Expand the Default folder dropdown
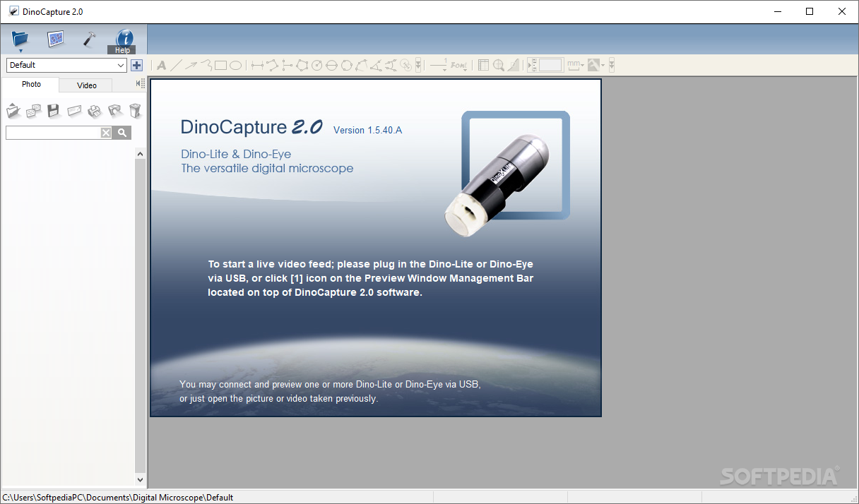 pos(66,65)
